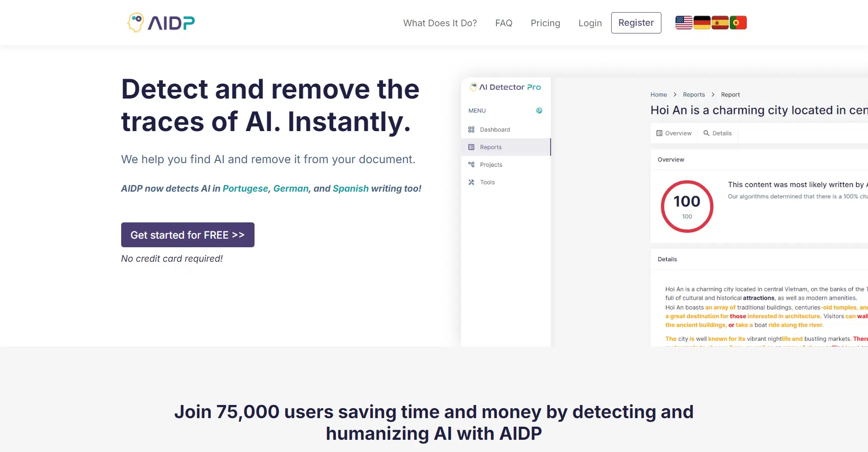868x452 pixels.
Task: Click the Home breadcrumb link
Action: [x=658, y=94]
